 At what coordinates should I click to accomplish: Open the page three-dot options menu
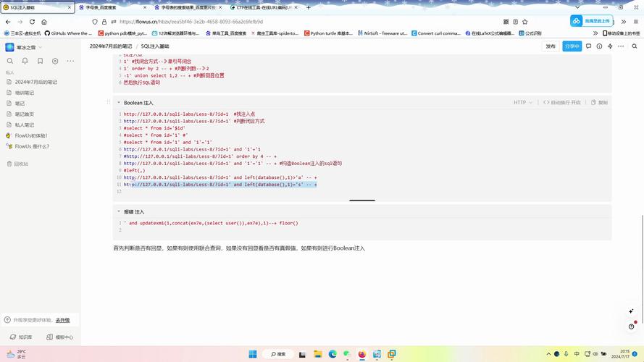pyautogui.click(x=621, y=46)
